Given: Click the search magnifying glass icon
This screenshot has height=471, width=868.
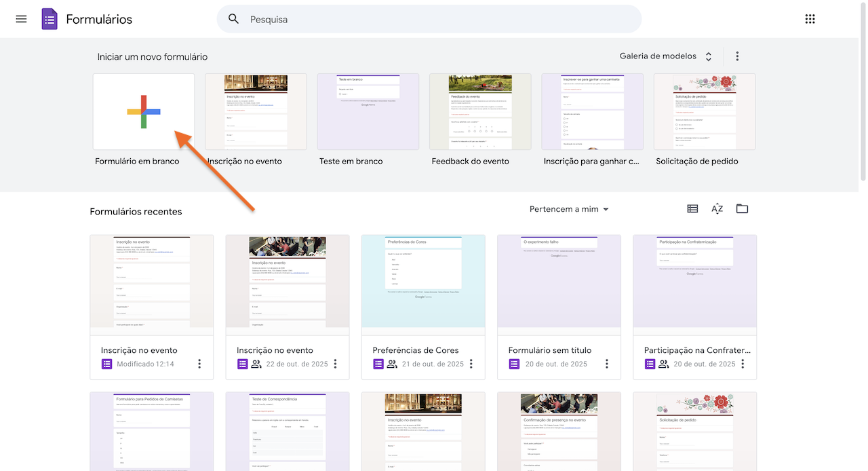Looking at the screenshot, I should tap(233, 18).
